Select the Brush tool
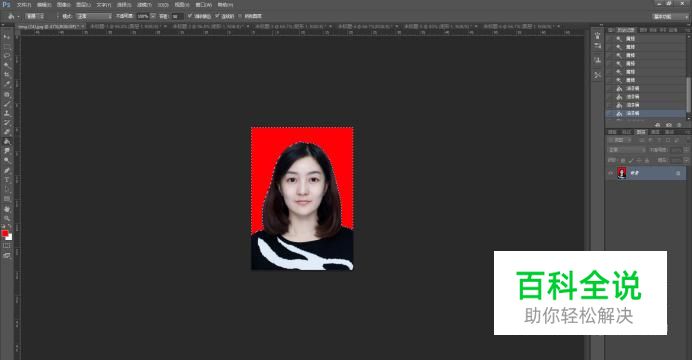This screenshot has width=692, height=360. 7,104
